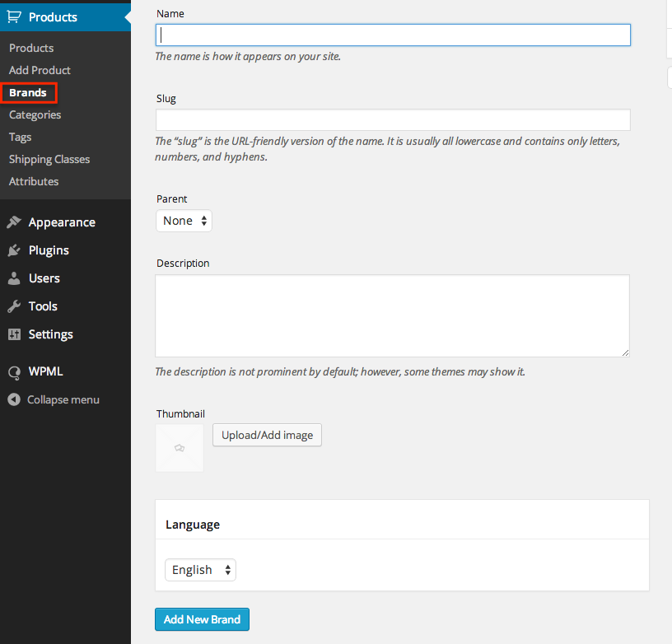Screen dimensions: 672x644
Task: Click the Tools wrench icon
Action: click(x=14, y=306)
